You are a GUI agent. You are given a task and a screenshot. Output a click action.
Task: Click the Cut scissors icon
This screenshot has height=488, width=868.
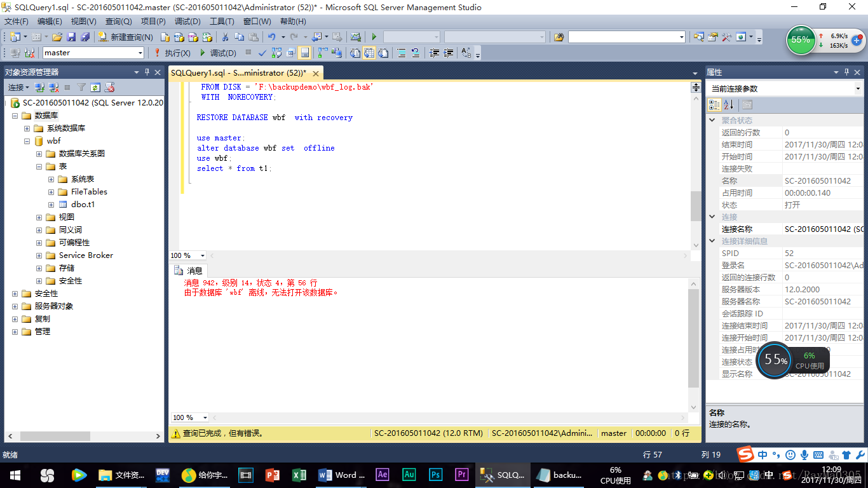tap(225, 37)
